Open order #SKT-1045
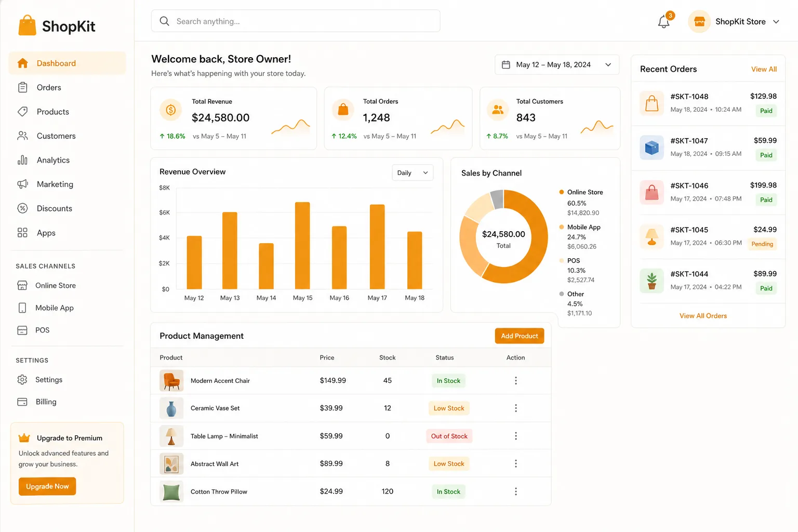 (x=708, y=236)
